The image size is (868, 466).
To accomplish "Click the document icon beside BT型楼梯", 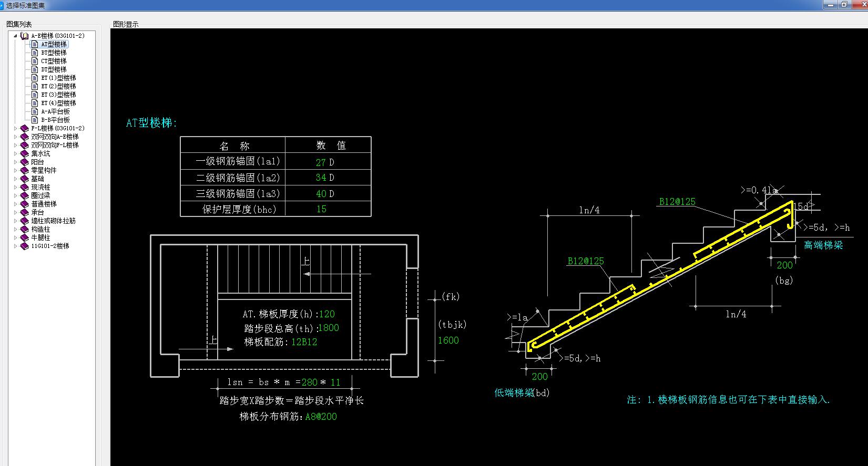I will [35, 53].
